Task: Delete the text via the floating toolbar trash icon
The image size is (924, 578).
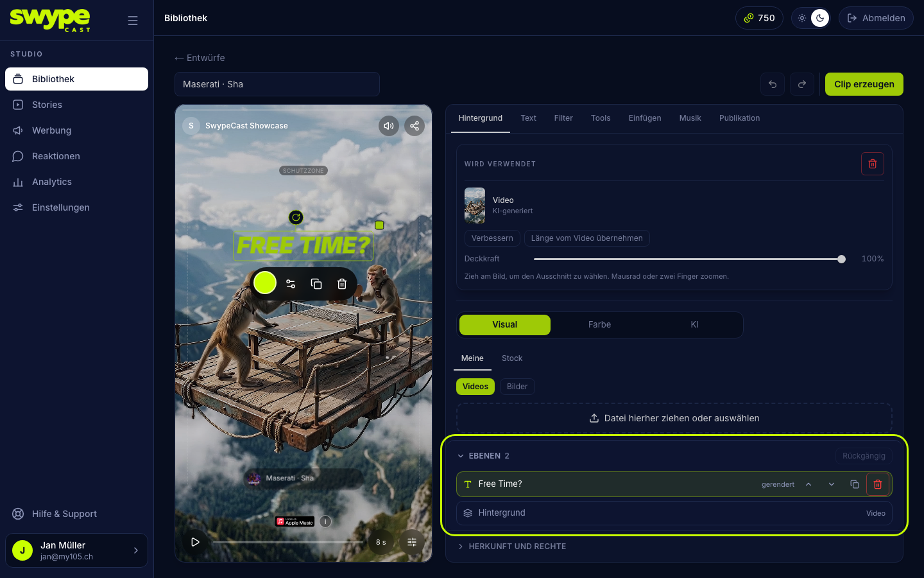Action: click(x=342, y=284)
